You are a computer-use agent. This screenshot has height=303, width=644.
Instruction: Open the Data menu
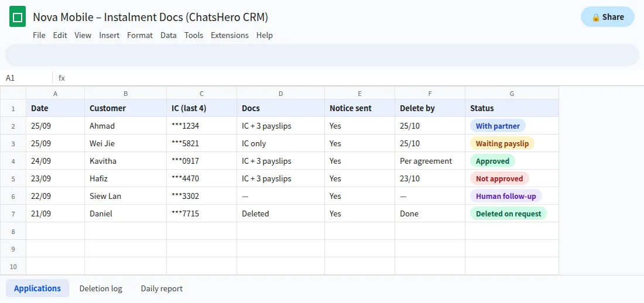tap(169, 35)
